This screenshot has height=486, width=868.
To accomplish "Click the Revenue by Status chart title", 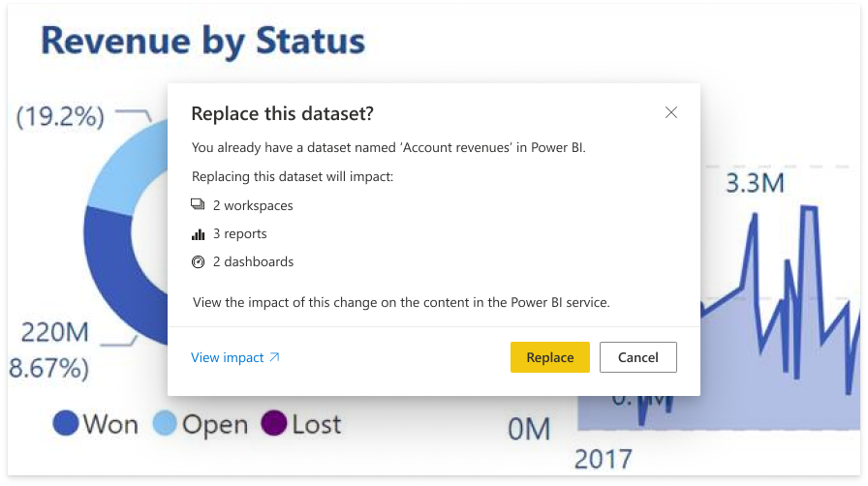I will (202, 41).
